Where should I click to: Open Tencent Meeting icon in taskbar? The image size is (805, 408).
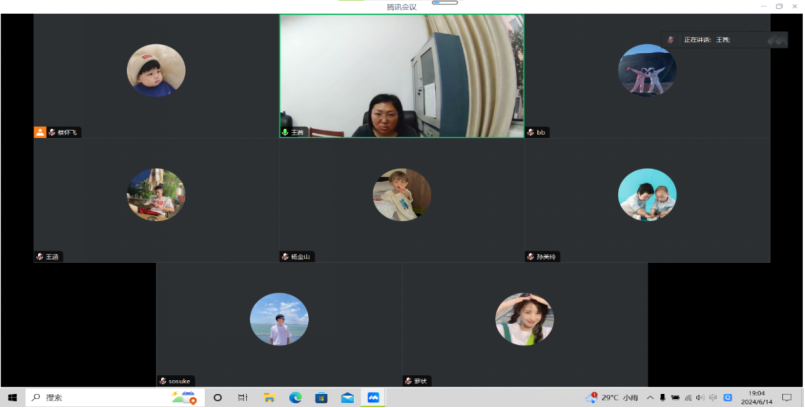[373, 397]
